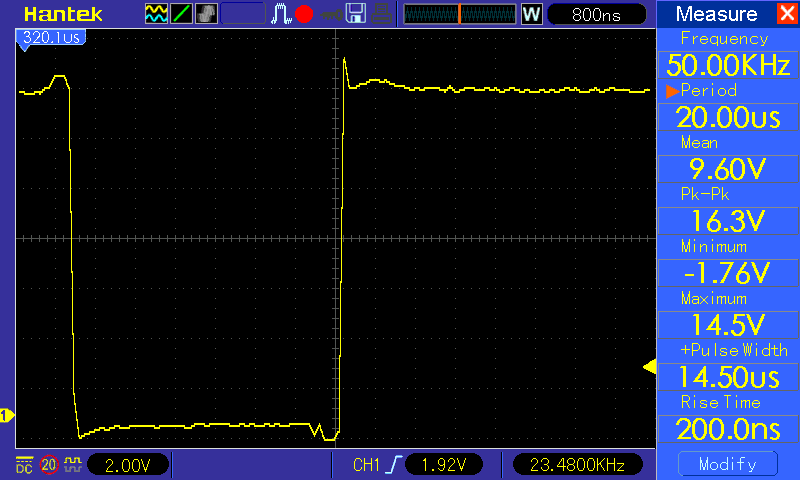This screenshot has height=480, width=800.
Task: Click the waveform display mode icon
Action: click(x=156, y=14)
